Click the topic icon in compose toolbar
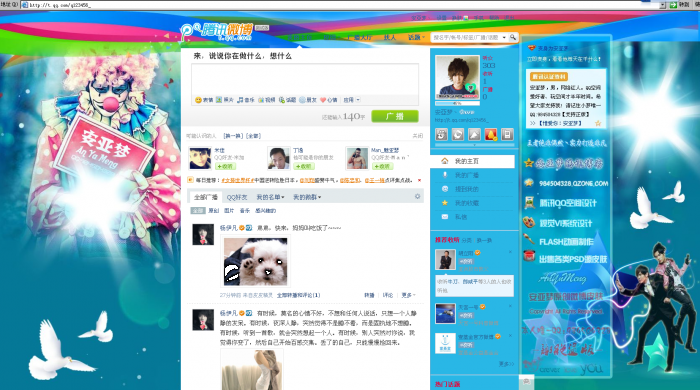The height and width of the screenshot is (390, 700). click(282, 100)
